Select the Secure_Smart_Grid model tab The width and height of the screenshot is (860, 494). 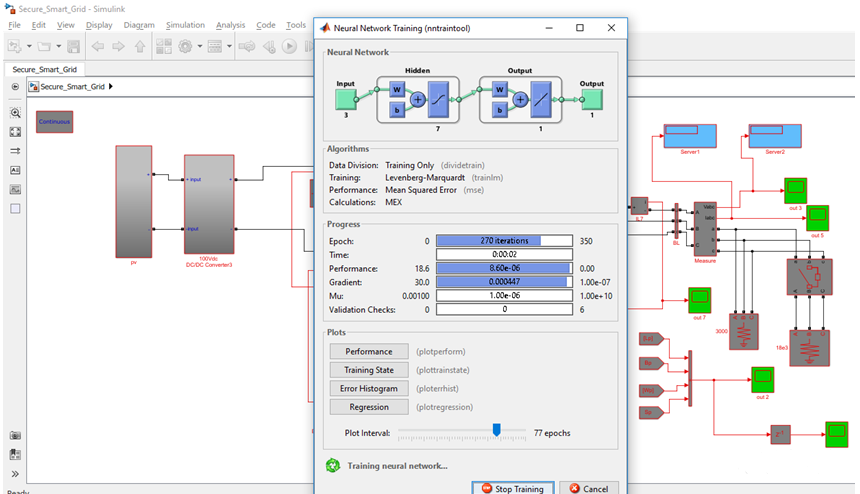coord(44,69)
